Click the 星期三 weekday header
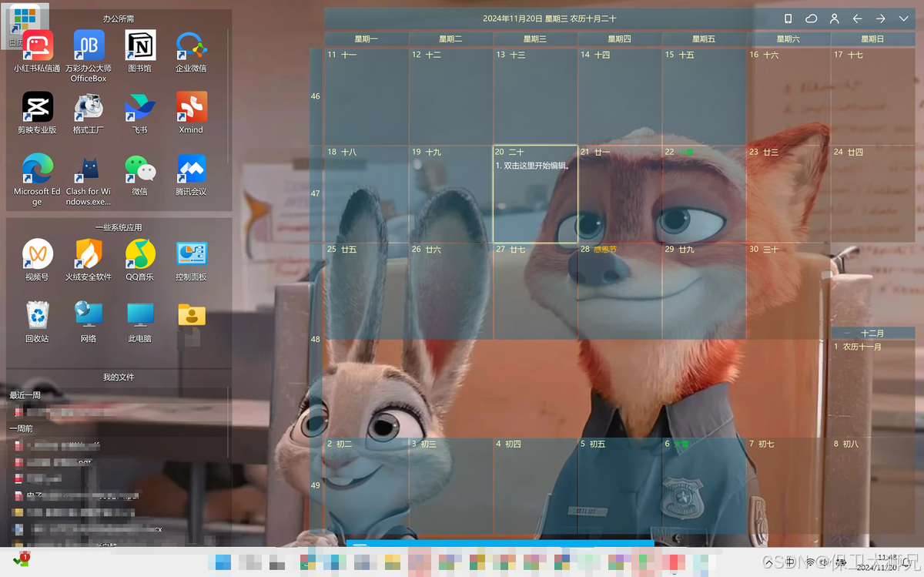 pos(535,39)
